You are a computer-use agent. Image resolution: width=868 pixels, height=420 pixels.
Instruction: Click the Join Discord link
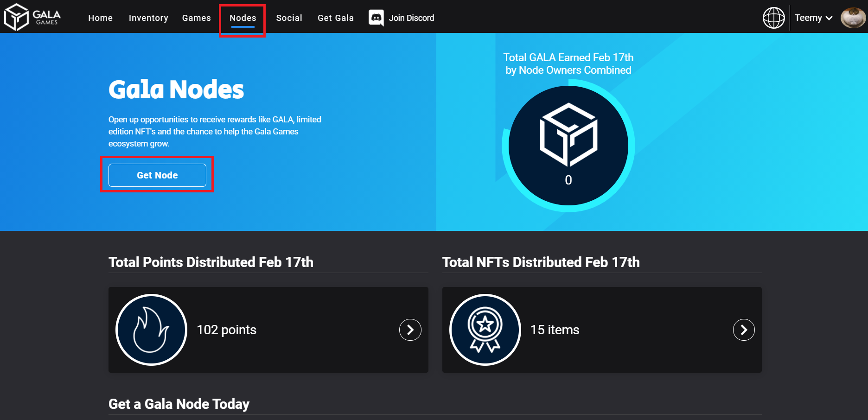click(411, 18)
